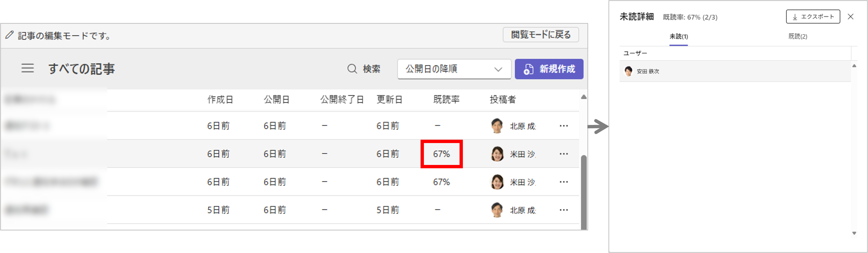Click 5日前 updated date cell
This screenshot has width=868, height=253.
(x=388, y=210)
